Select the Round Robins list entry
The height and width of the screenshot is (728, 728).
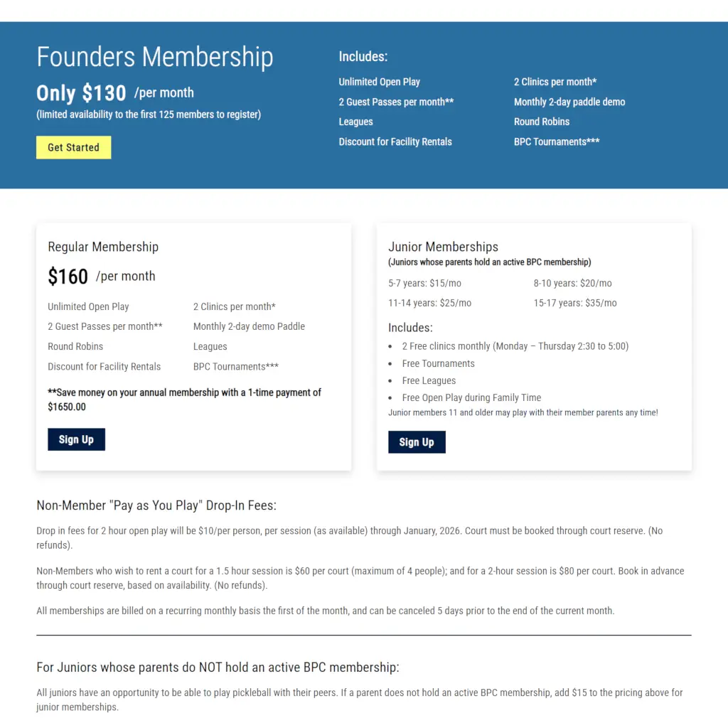541,122
